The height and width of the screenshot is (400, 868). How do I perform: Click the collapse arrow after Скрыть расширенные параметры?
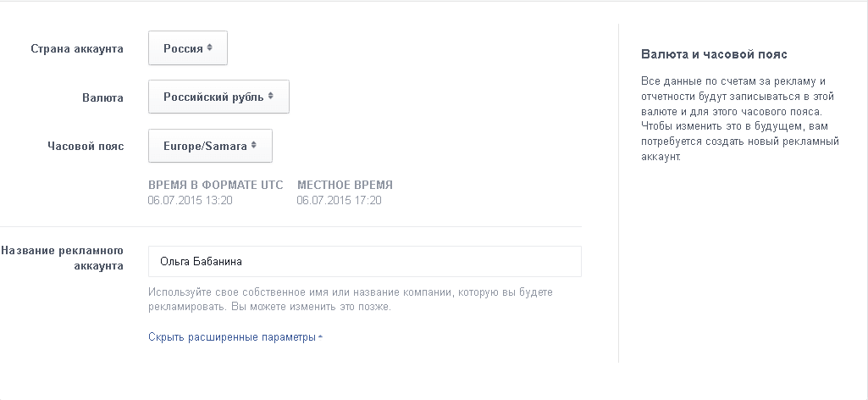point(321,337)
